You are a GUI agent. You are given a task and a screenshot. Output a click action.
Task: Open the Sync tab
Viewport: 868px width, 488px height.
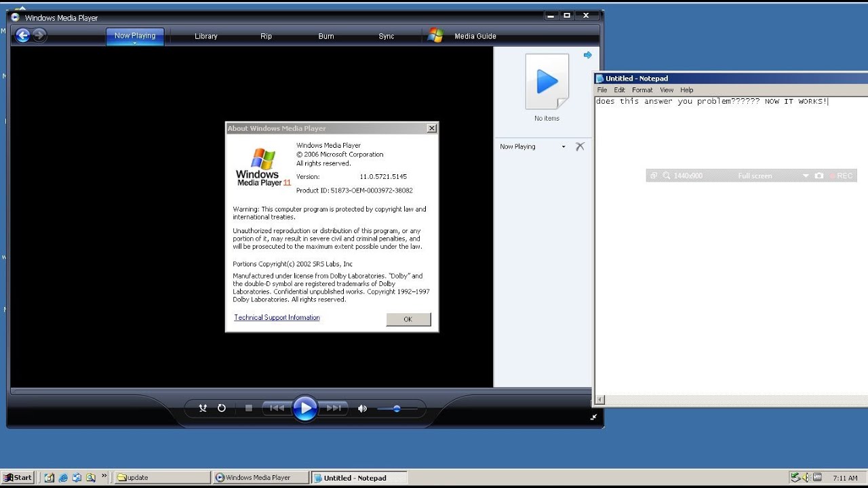pos(387,37)
